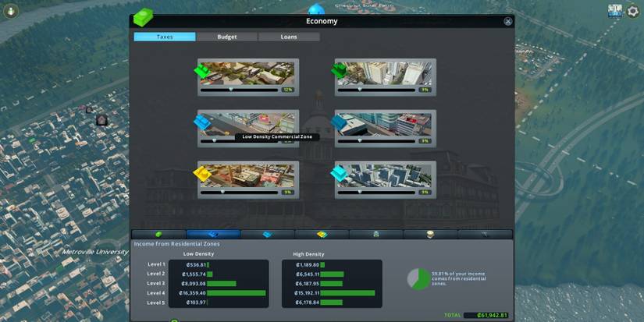Adjust office zone tax slider
The height and width of the screenshot is (322, 644).
[376, 192]
